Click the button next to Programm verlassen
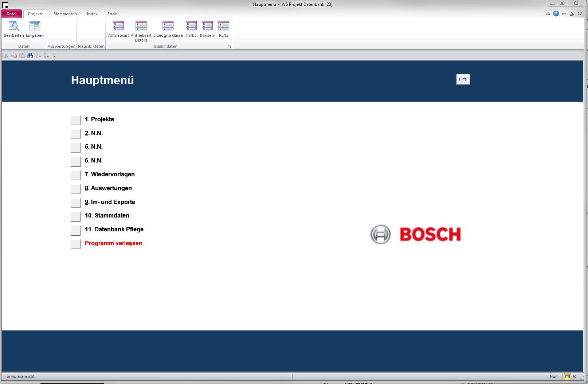The image size is (588, 384). pos(75,244)
